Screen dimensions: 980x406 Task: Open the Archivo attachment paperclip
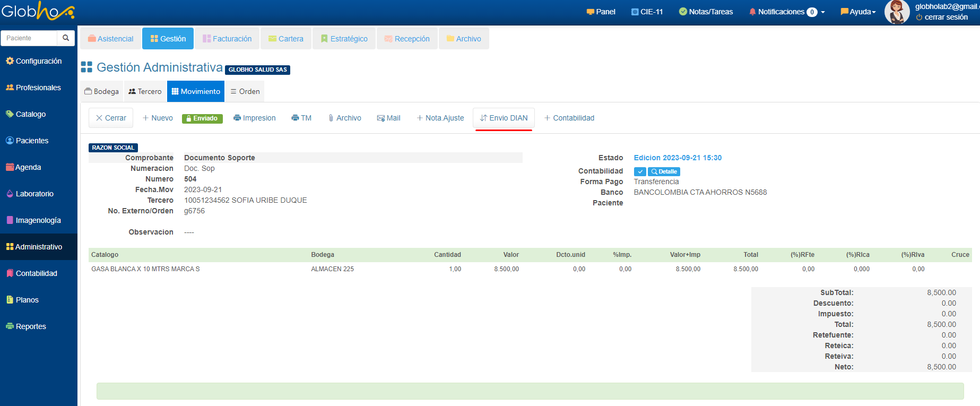click(x=344, y=118)
